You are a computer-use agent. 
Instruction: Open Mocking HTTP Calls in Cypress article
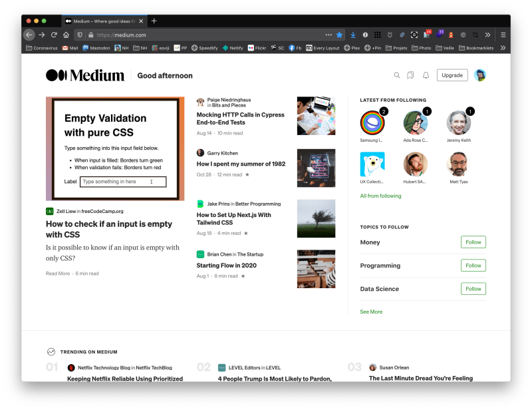point(240,118)
